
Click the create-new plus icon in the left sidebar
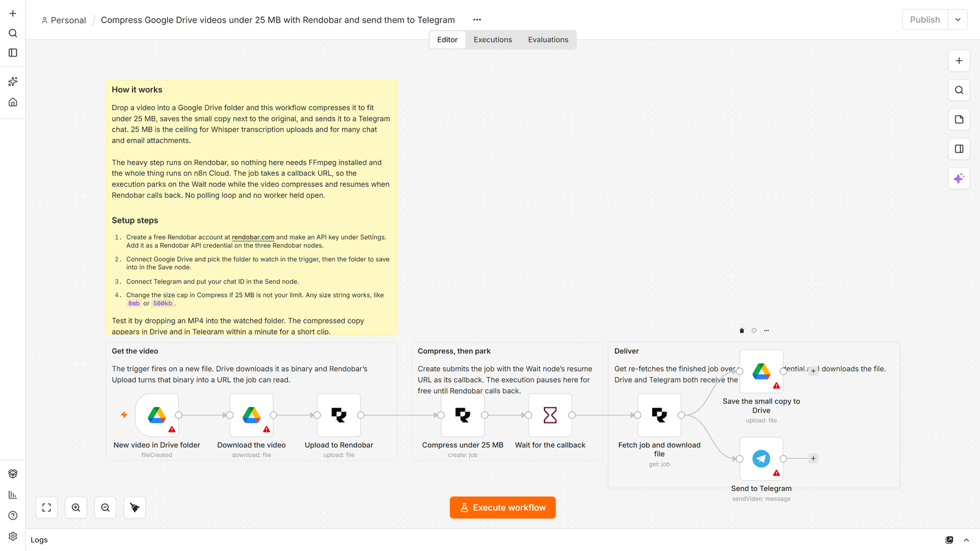coord(13,13)
